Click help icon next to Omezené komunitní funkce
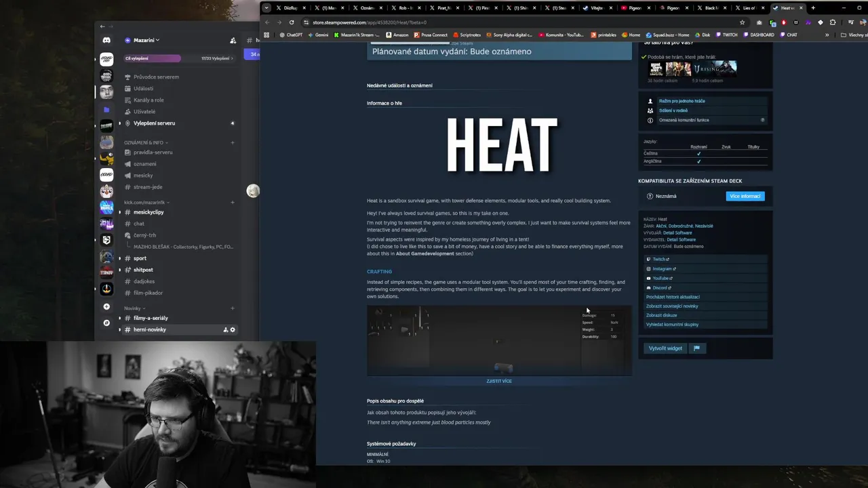868x488 pixels. coord(762,120)
